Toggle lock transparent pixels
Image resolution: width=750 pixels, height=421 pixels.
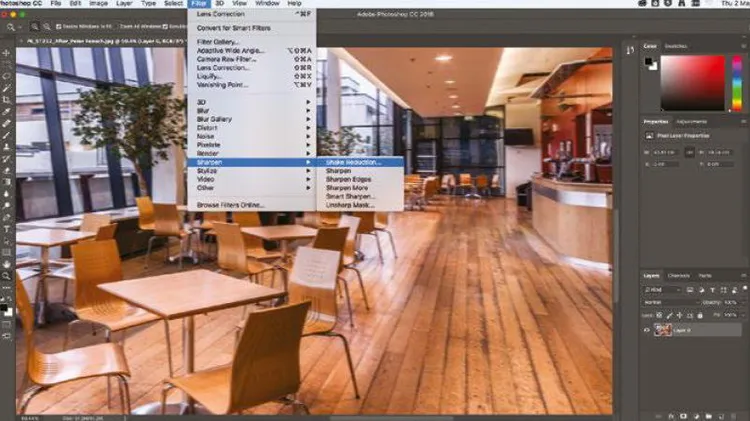pyautogui.click(x=660, y=315)
